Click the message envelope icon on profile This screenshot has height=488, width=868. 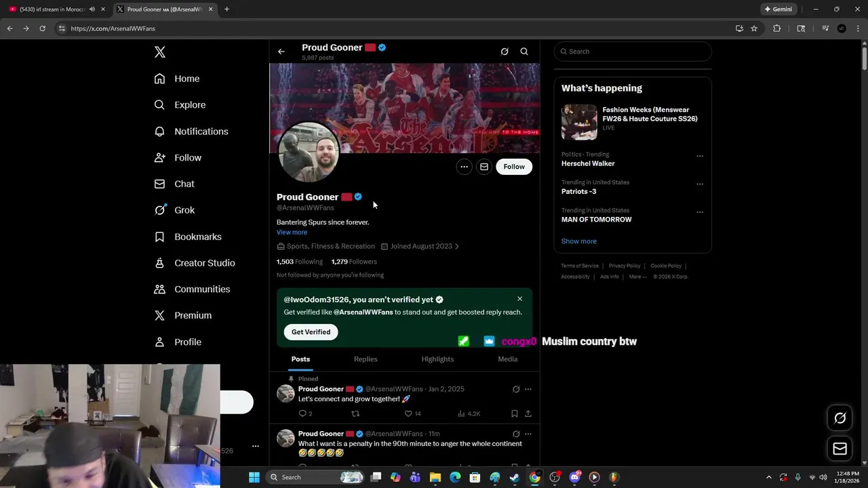484,167
